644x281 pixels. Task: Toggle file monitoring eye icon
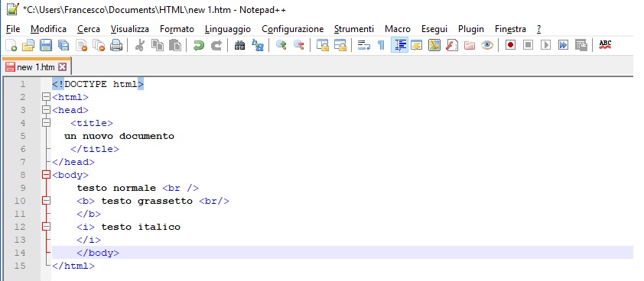487,45
